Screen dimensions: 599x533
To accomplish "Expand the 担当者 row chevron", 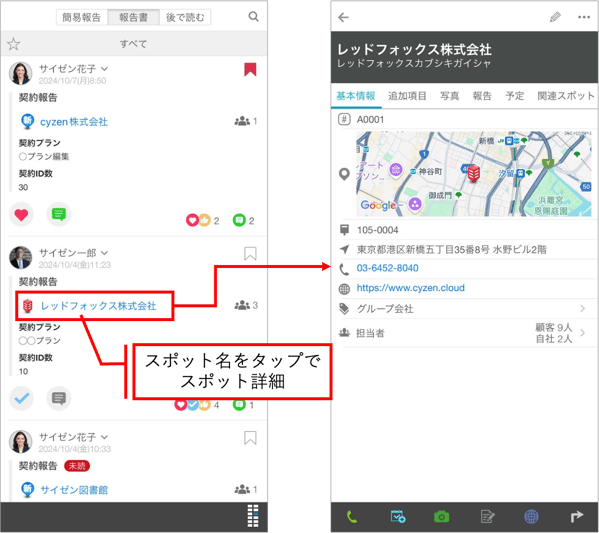I will [582, 333].
